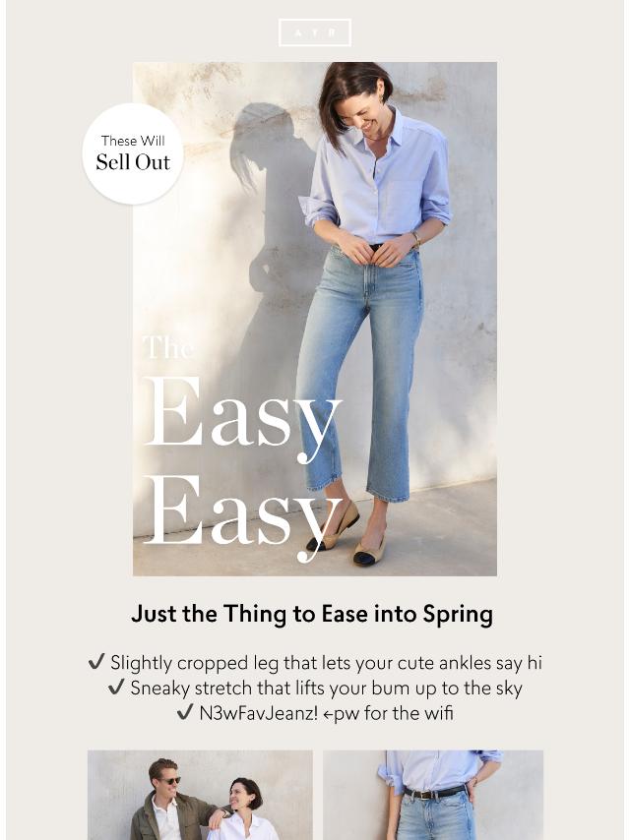Click the checkmark before 'Sneaky stretch'
Screen dimensions: 630x840
click(116, 688)
